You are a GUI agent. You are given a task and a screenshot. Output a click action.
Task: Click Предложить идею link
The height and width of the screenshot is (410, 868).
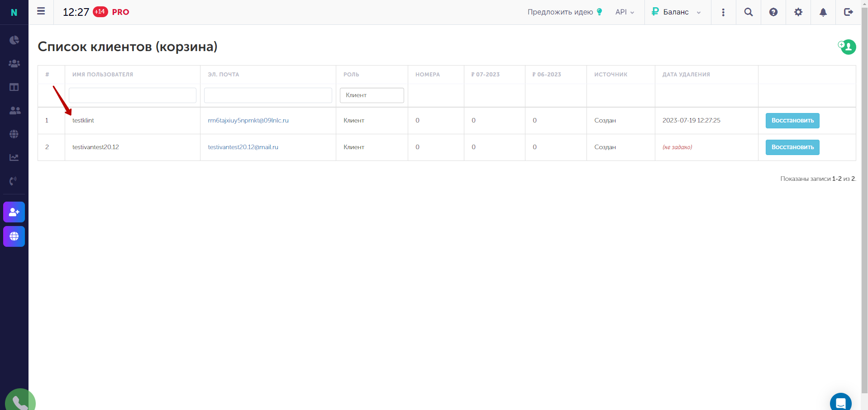pos(565,12)
